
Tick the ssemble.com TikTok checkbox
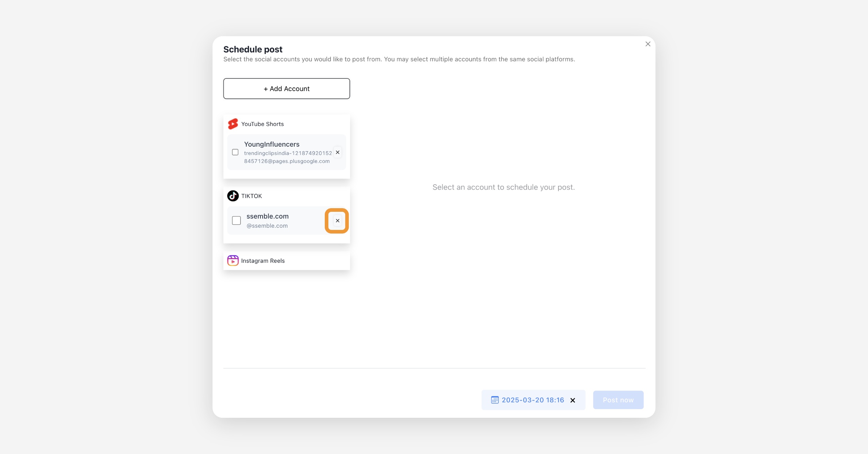237,220
